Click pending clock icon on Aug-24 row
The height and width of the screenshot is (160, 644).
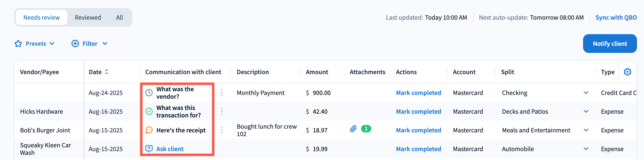(x=149, y=93)
